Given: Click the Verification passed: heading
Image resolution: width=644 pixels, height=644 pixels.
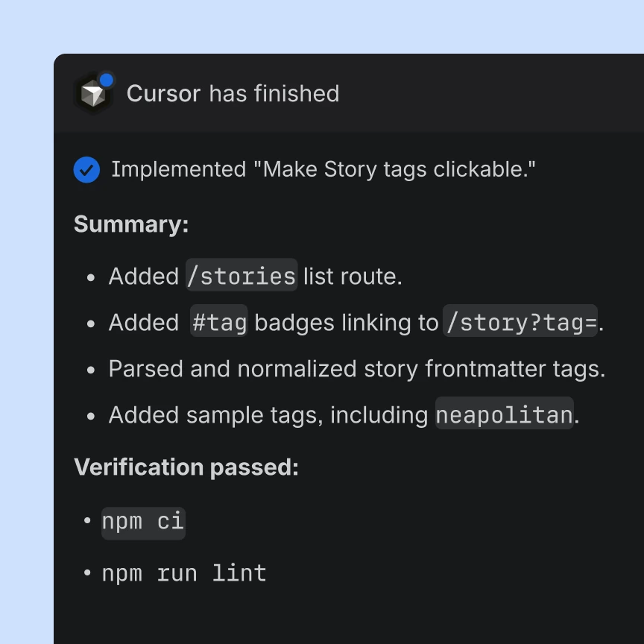Looking at the screenshot, I should point(186,467).
